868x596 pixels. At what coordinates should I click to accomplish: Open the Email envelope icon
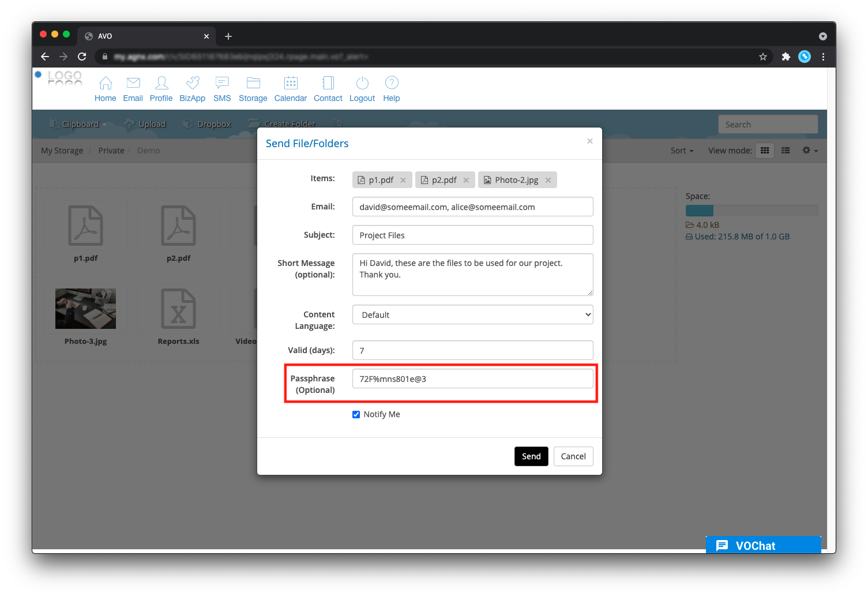click(133, 84)
